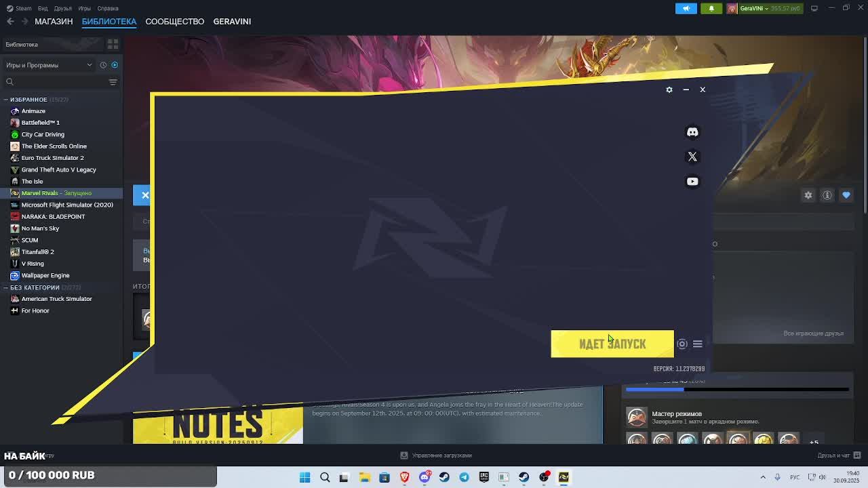Open the Игры menu

pos(85,8)
